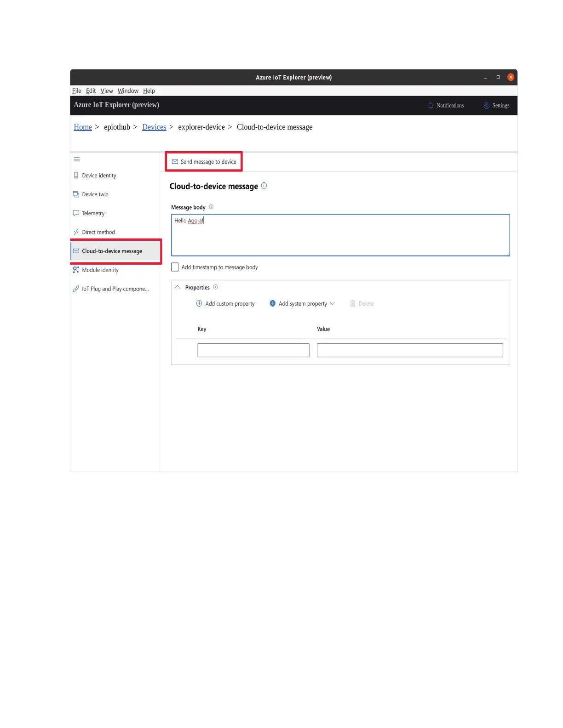Open Notifications panel label

(450, 105)
